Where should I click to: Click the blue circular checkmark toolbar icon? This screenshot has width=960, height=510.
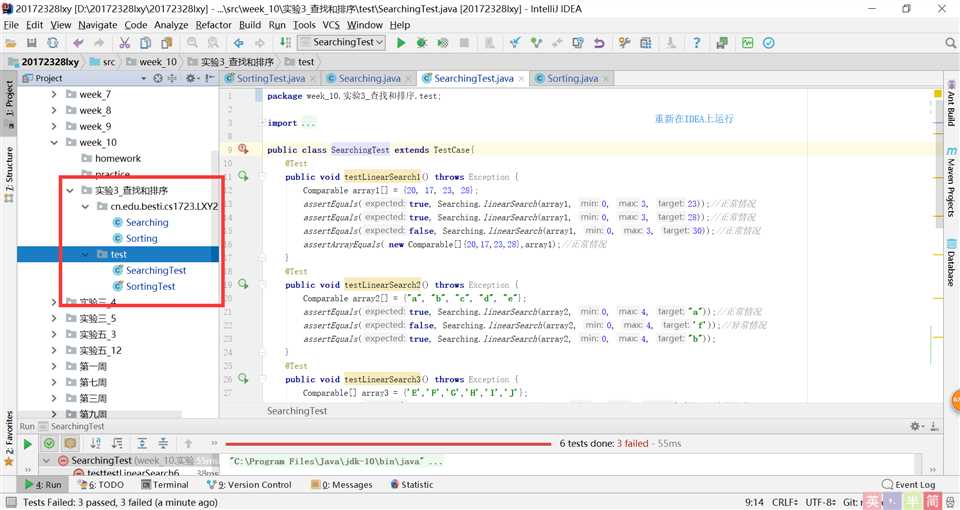point(768,43)
